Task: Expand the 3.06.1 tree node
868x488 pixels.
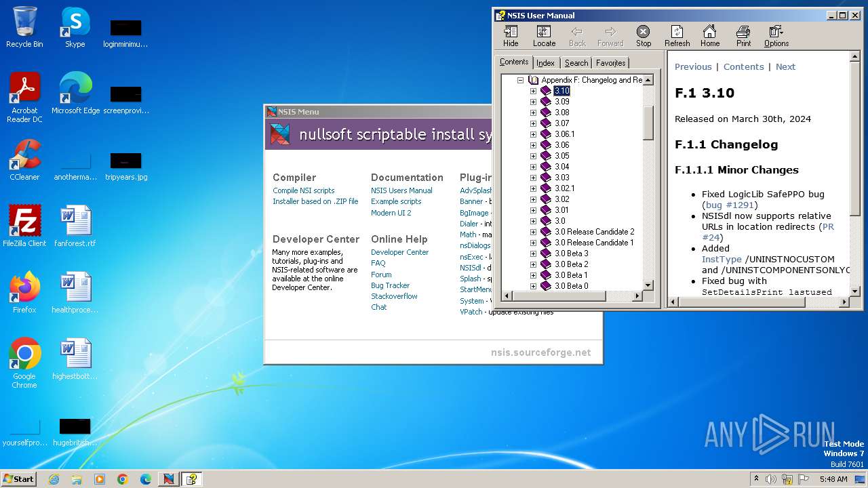Action: point(533,134)
